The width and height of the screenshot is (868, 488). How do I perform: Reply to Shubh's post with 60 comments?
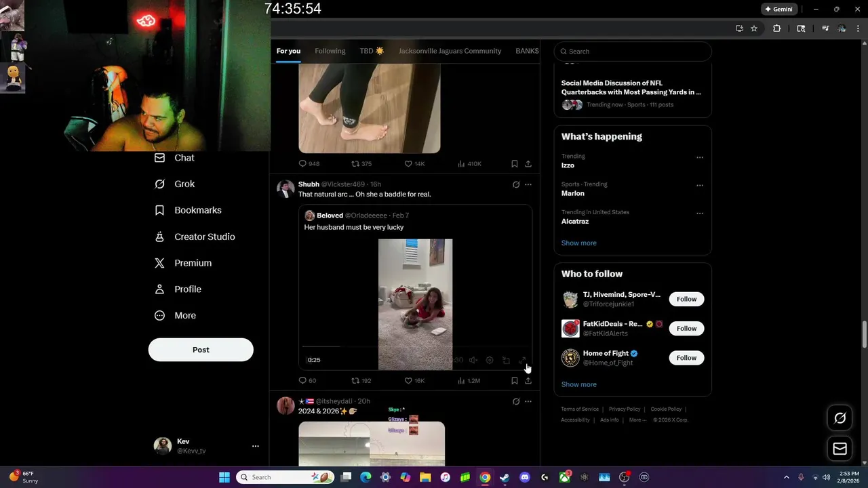[308, 381]
